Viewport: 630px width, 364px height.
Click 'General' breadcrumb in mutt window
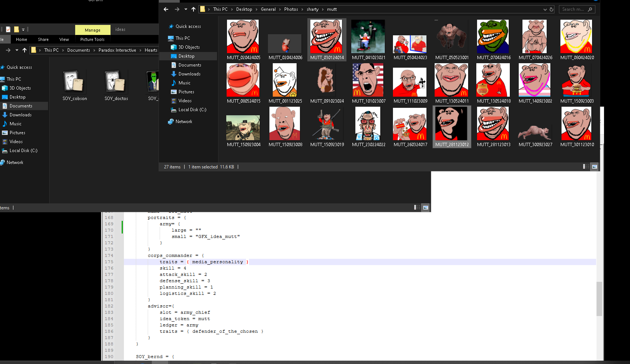pos(268,9)
